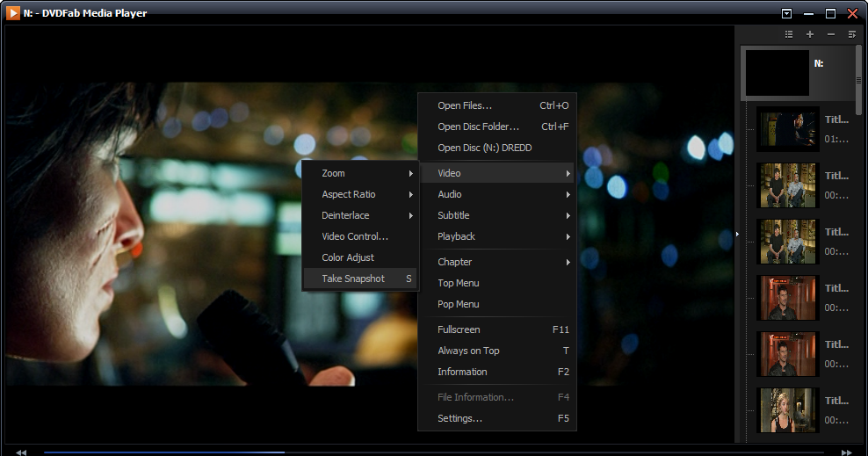The image size is (868, 456).
Task: Add a file with the plus icon
Action: click(810, 34)
